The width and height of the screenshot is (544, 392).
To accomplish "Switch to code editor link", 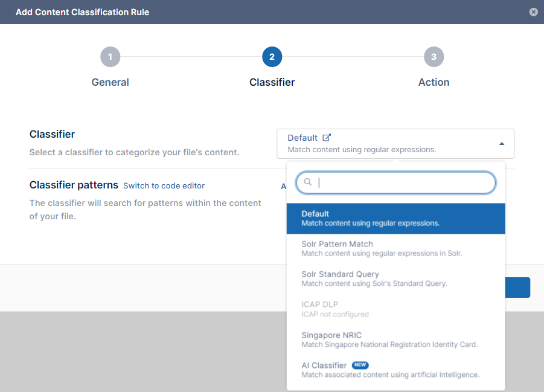I will pyautogui.click(x=164, y=186).
